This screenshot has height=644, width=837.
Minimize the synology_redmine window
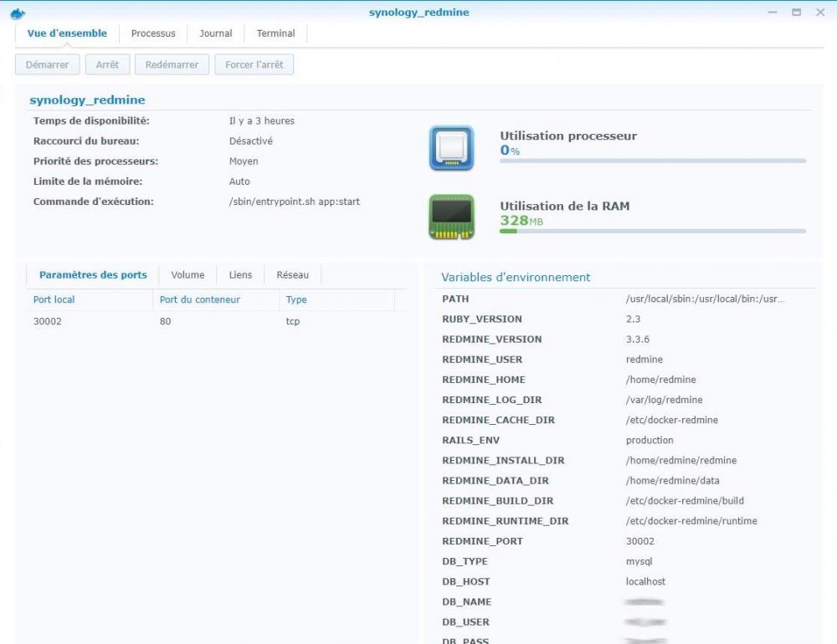(x=773, y=13)
